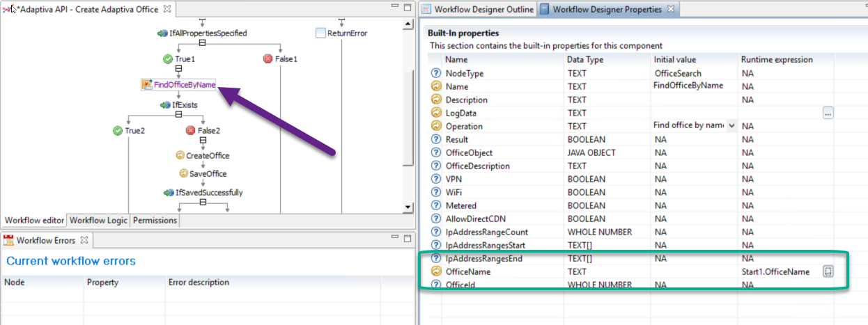Open the Operation initial value dropdown
Screen dimensions: 868x325
pos(731,126)
